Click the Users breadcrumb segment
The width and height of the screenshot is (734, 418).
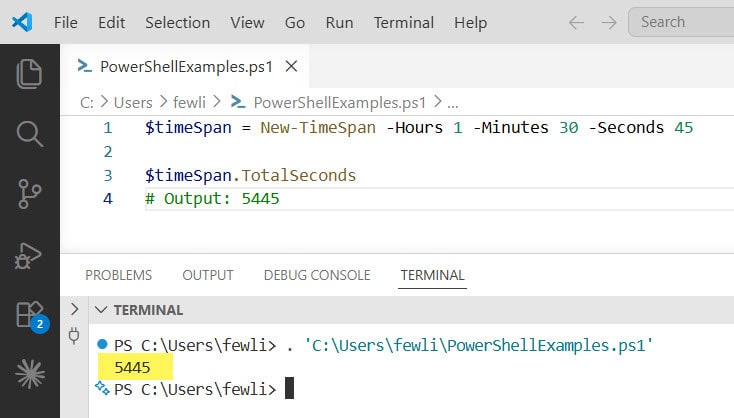[133, 103]
